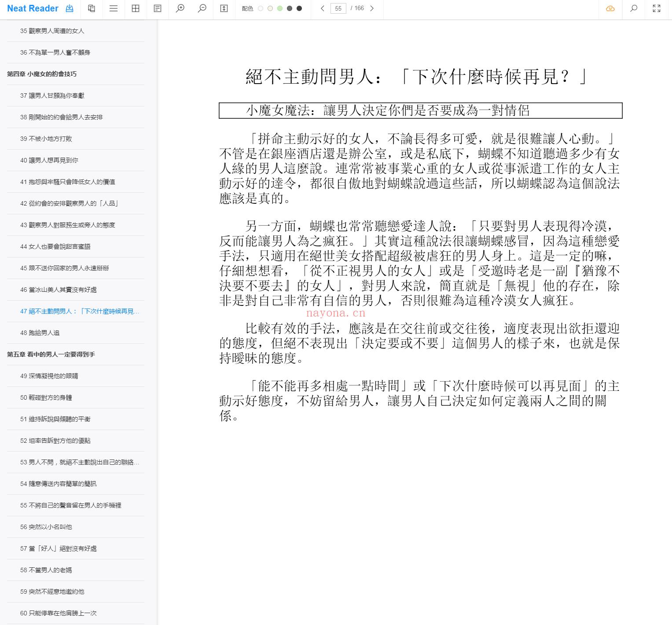Select the green color theme swatch
This screenshot has height=625, width=672.
pyautogui.click(x=280, y=8)
